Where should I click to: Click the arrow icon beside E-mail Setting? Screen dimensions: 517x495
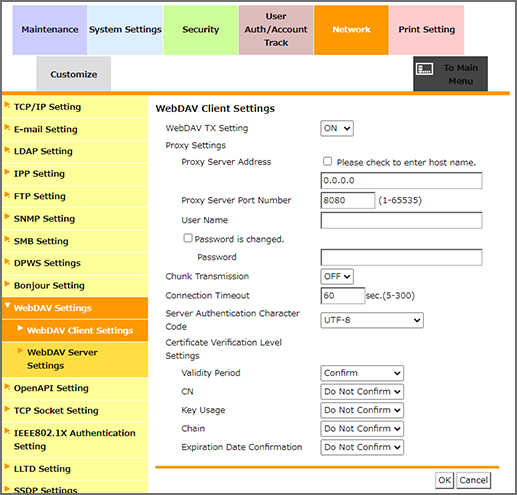[7, 127]
